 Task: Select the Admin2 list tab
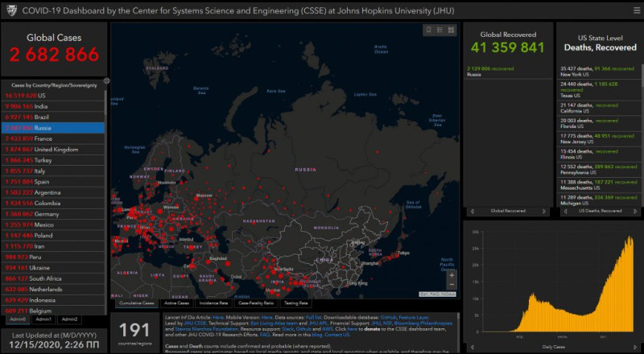point(70,319)
